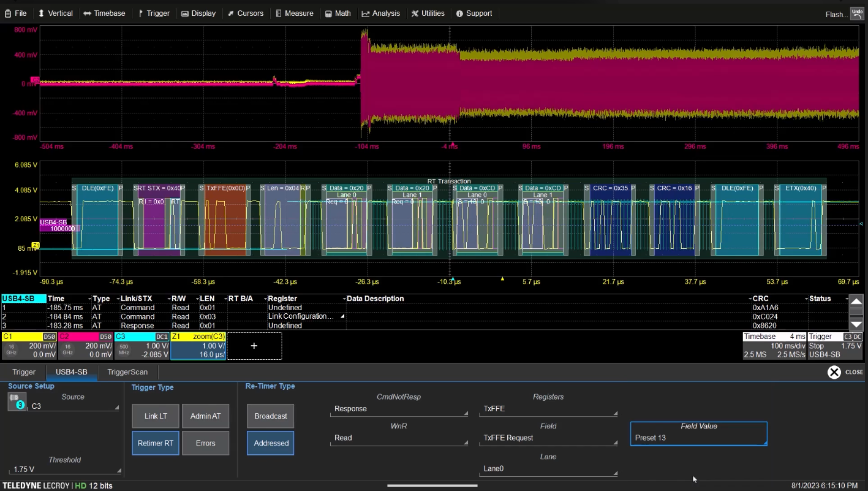The width and height of the screenshot is (868, 491).
Task: Open the Timebase descriptor box
Action: [773, 346]
